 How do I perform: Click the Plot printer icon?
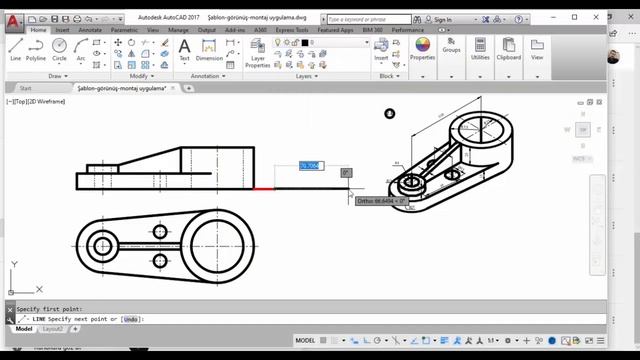[77, 19]
